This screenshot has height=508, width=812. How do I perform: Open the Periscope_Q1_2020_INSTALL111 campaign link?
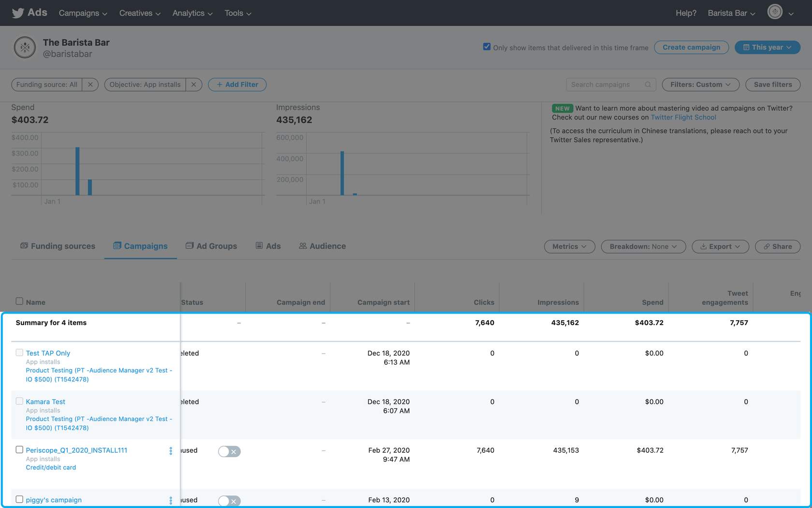pyautogui.click(x=76, y=450)
